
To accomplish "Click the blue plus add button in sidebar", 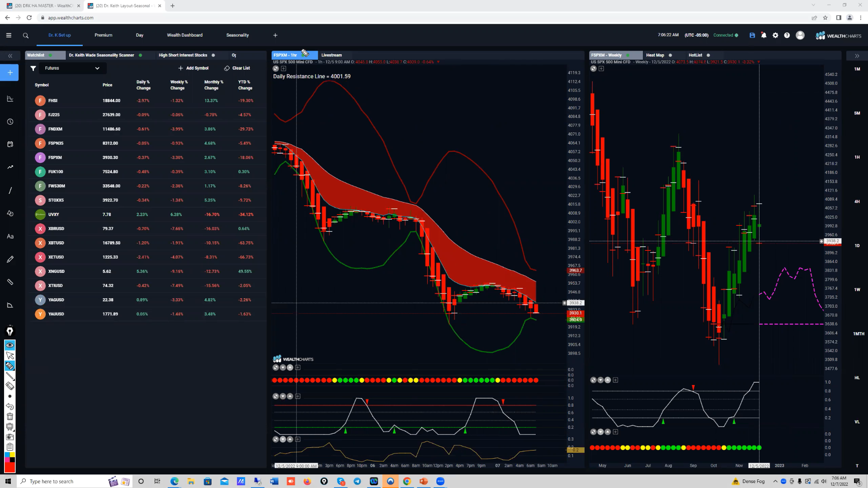I will coord(9,73).
